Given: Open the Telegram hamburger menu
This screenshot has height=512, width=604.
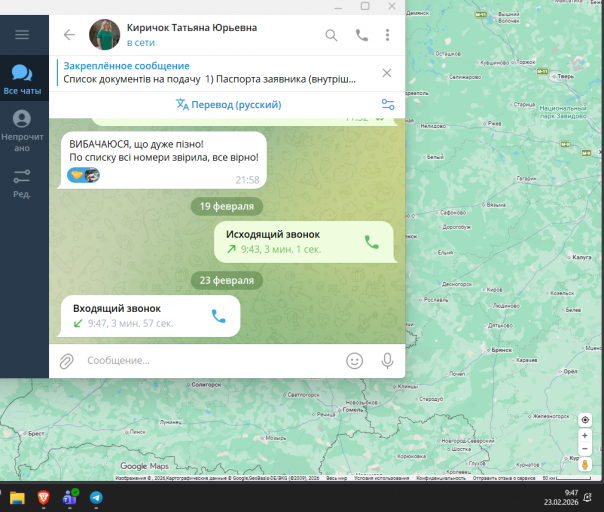Looking at the screenshot, I should pos(22,35).
